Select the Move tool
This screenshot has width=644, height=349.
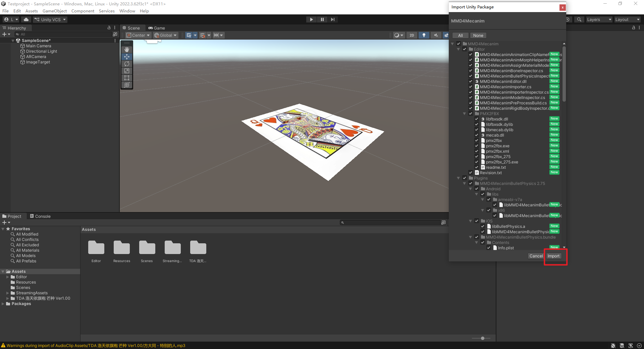point(127,57)
